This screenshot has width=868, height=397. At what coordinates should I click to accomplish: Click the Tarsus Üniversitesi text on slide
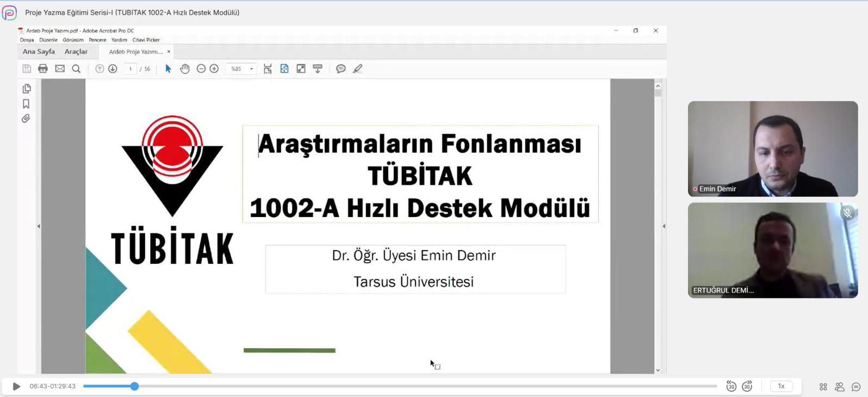(414, 282)
